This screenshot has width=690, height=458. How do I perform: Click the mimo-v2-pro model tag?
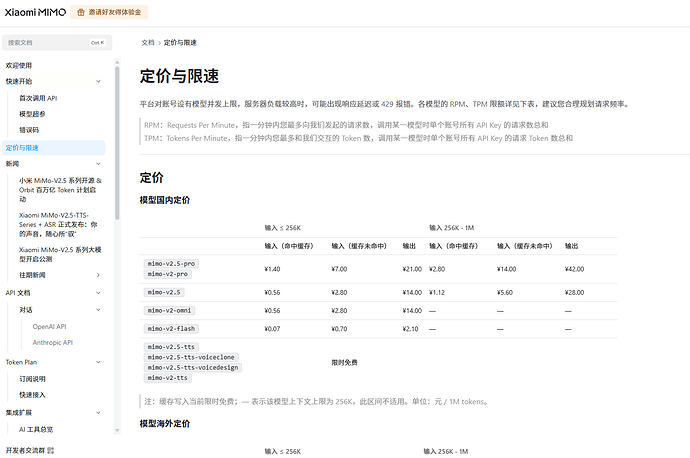coord(168,274)
